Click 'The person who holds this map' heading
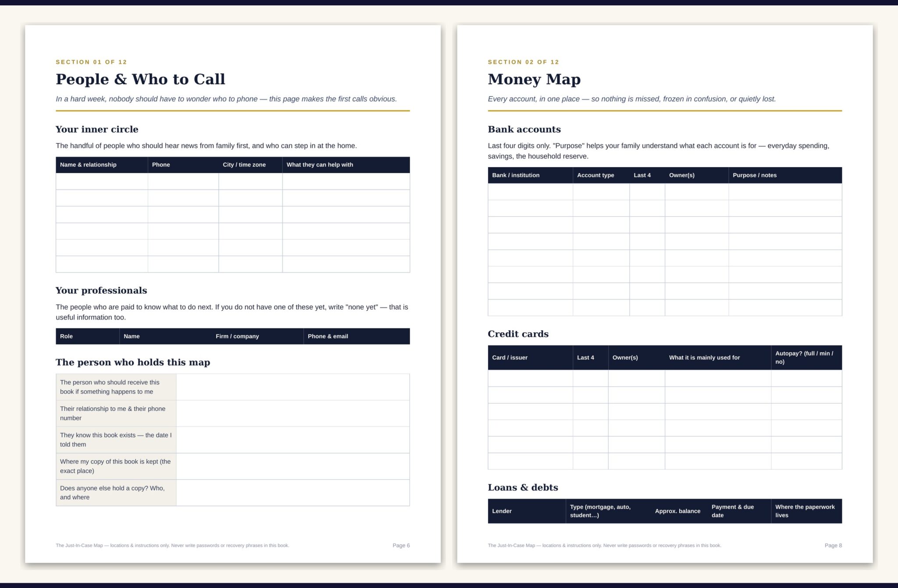The height and width of the screenshot is (588, 898). tap(133, 362)
